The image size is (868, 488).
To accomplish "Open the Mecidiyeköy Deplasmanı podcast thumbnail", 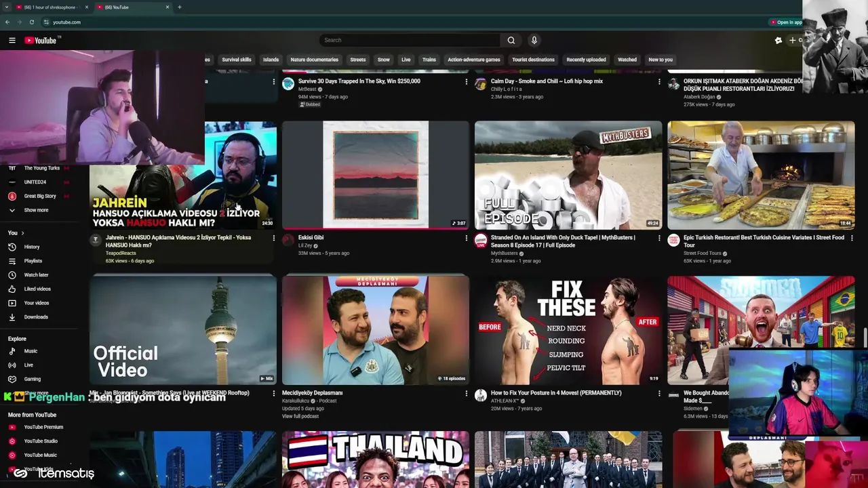I will [376, 330].
